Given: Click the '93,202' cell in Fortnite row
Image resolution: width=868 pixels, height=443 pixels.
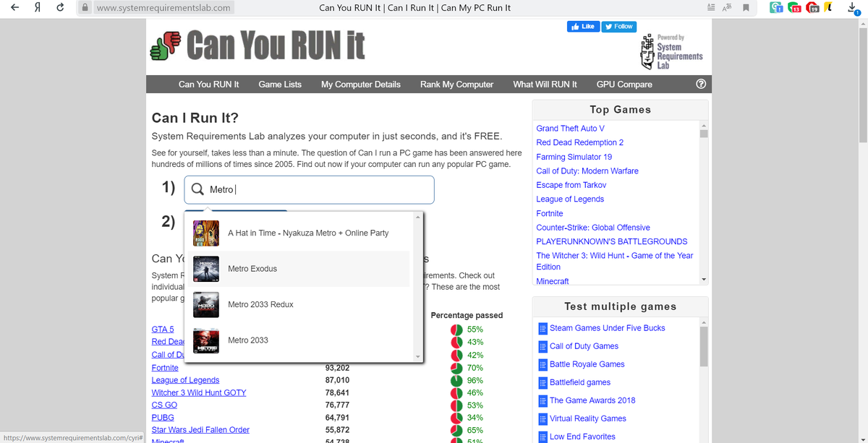Looking at the screenshot, I should coord(337,368).
